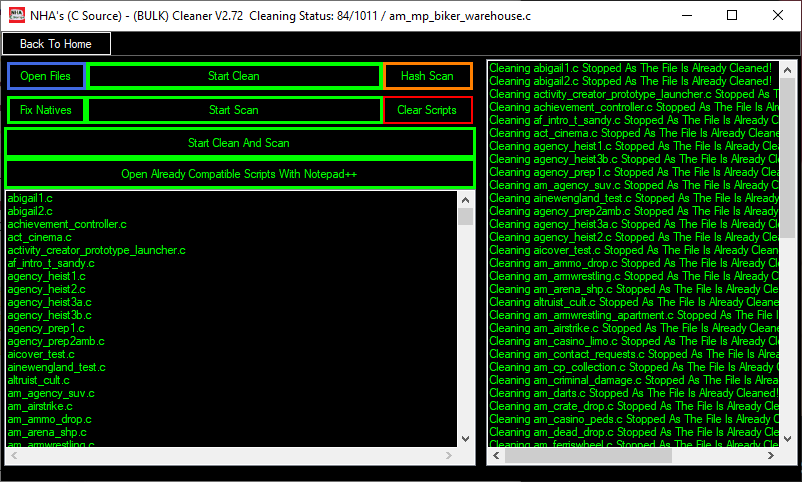Select agency_heist2.c in file list
Viewport: 802px width, 482px height.
[x=47, y=290]
